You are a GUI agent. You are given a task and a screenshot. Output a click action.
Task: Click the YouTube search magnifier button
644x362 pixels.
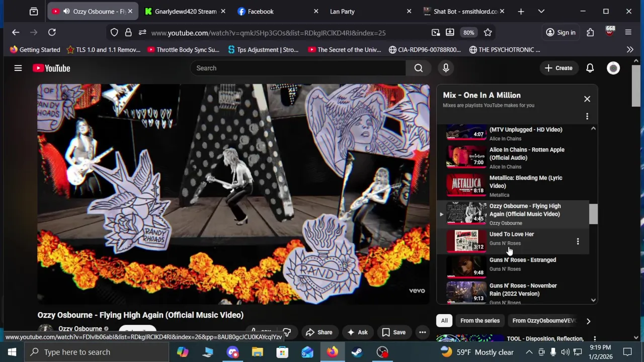[x=419, y=68]
